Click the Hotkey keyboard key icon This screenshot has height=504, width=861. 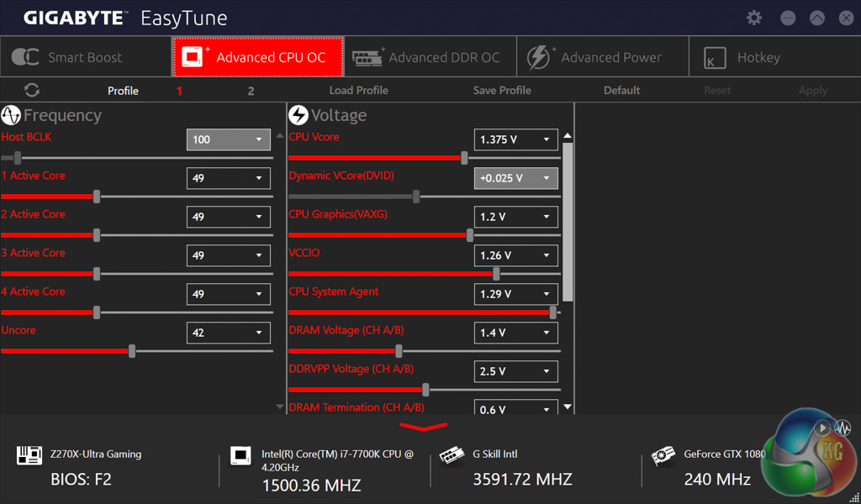click(715, 58)
